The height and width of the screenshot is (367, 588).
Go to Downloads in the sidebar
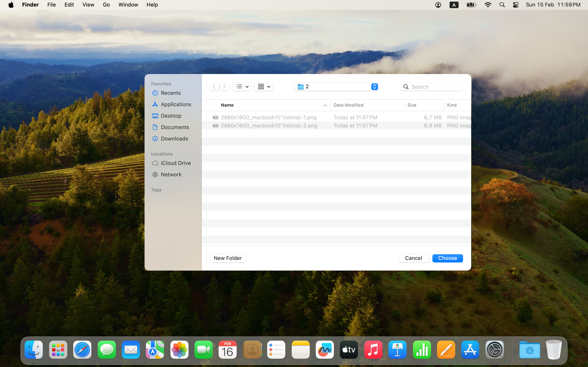click(174, 139)
